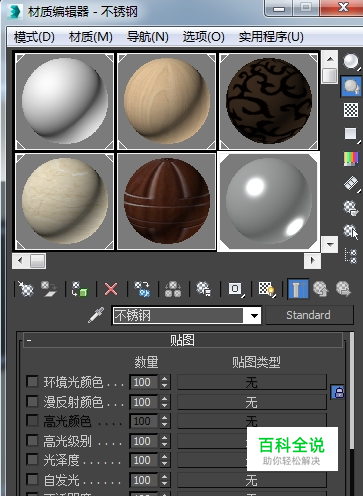The width and height of the screenshot is (363, 496).
Task: Click the Make Material Copy icon
Action: pyautogui.click(x=142, y=289)
